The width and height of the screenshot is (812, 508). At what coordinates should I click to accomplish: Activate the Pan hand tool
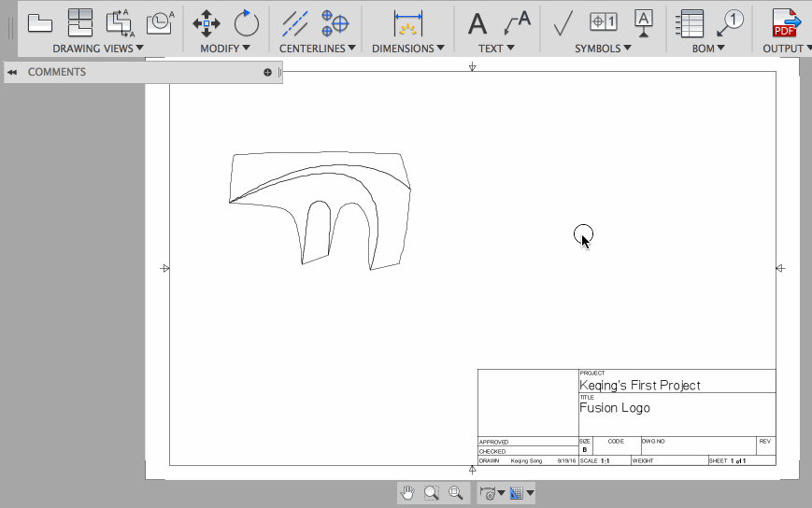pyautogui.click(x=407, y=493)
